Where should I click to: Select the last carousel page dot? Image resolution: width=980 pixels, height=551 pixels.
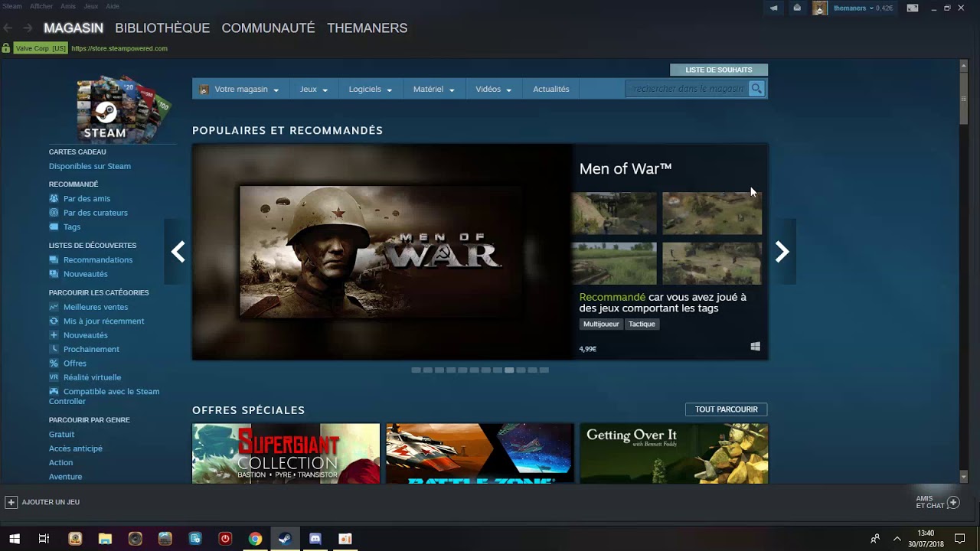(544, 370)
